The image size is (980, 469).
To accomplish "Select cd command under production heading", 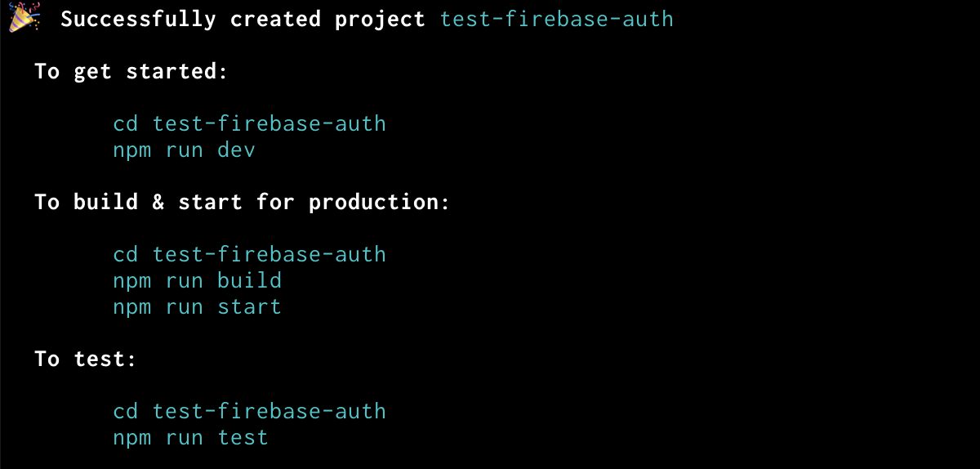I will coord(249,255).
